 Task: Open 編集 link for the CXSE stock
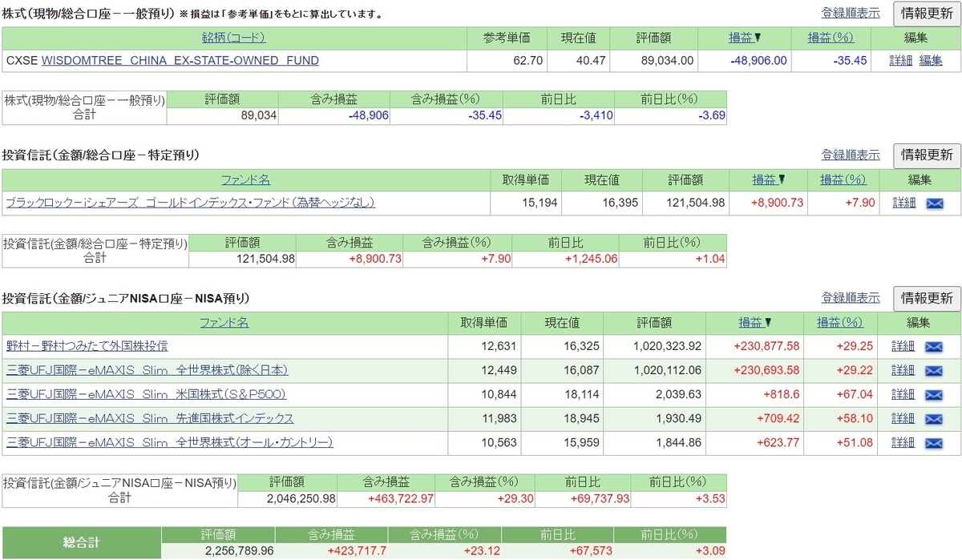coord(931,60)
